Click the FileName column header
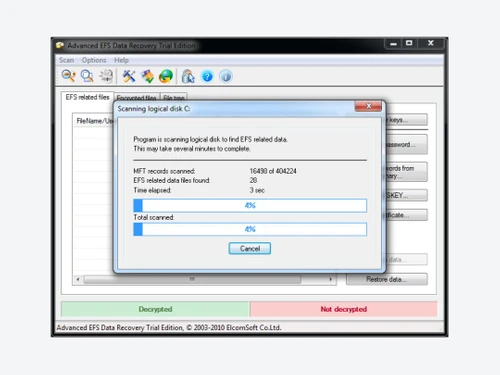500x375 pixels. click(x=94, y=121)
